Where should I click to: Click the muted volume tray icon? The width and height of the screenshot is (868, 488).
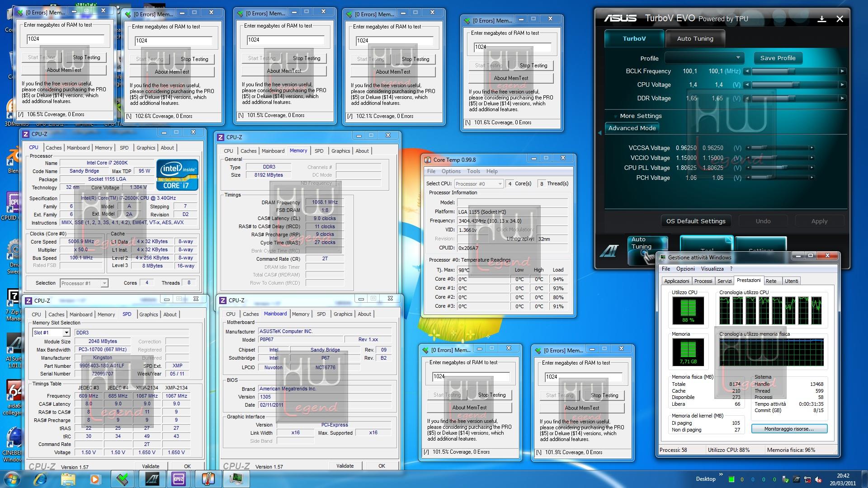click(x=819, y=479)
